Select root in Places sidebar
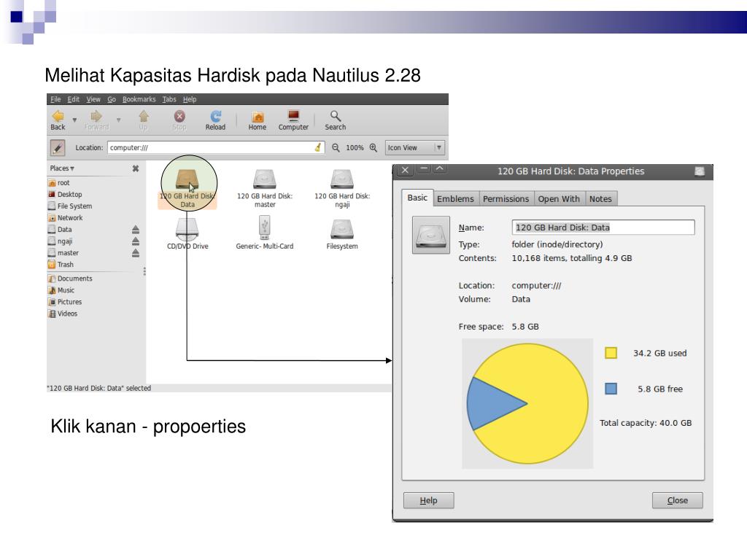The image size is (747, 560). [58, 183]
